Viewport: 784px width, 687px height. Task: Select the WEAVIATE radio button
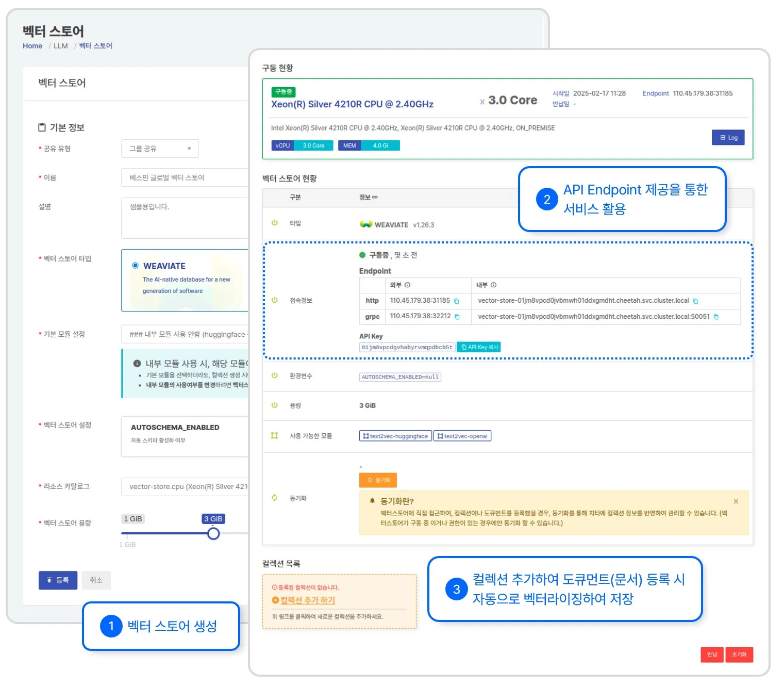point(136,266)
